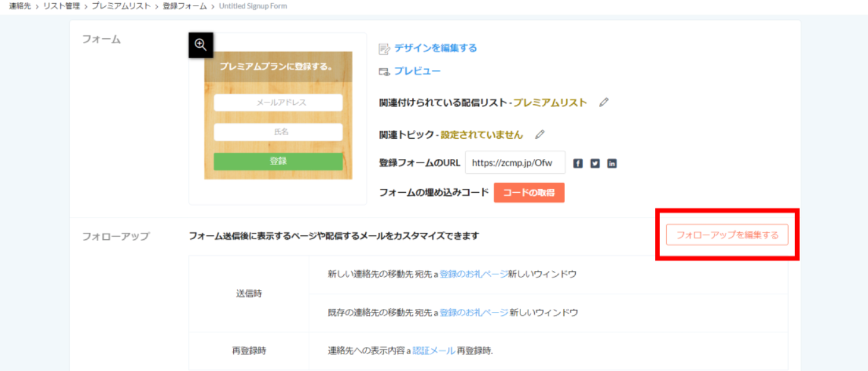Go to リスト管理 in breadcrumb
Viewport: 868px width, 371px height.
62,6
